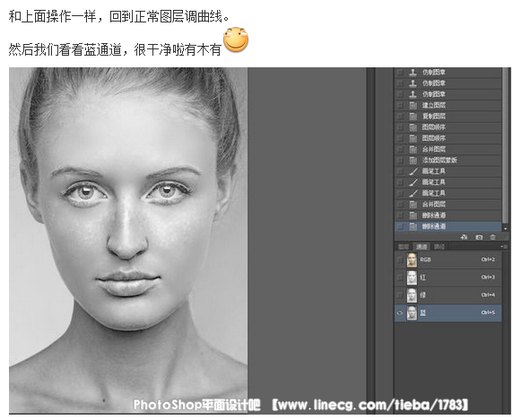Click the 蓝 channel thumbnail

click(x=412, y=313)
